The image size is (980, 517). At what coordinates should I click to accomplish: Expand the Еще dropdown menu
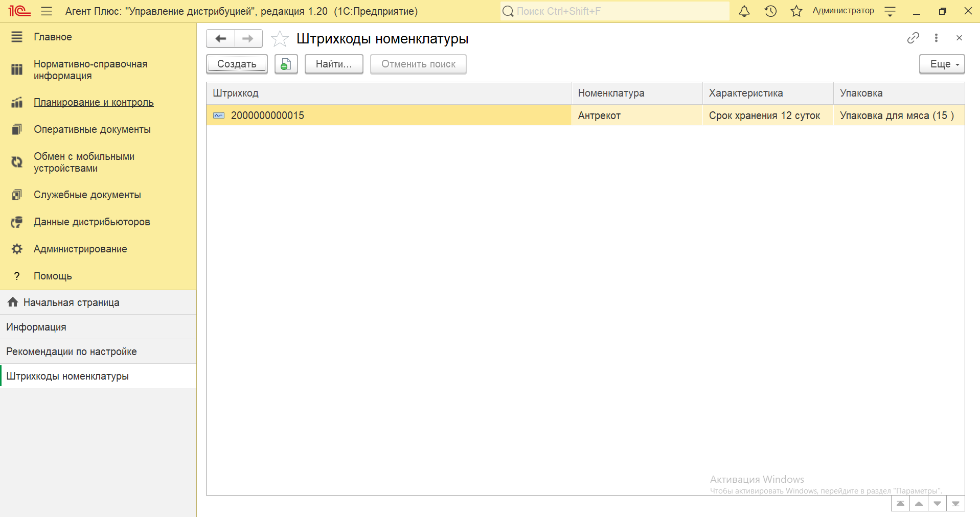pos(942,64)
